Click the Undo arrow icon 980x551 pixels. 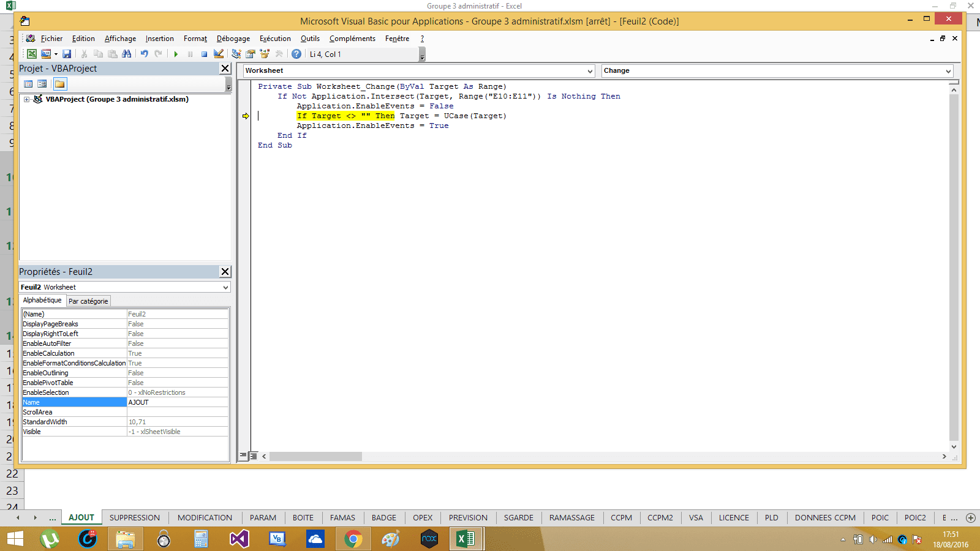coord(144,54)
